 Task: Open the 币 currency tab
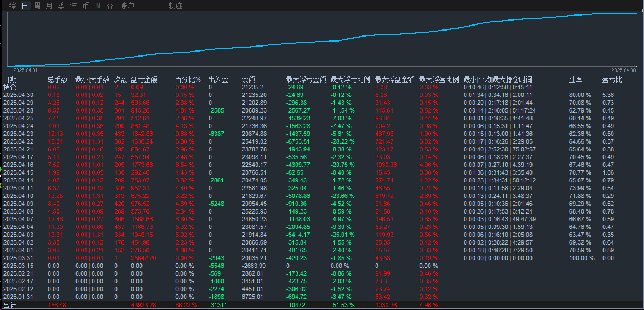coord(85,6)
